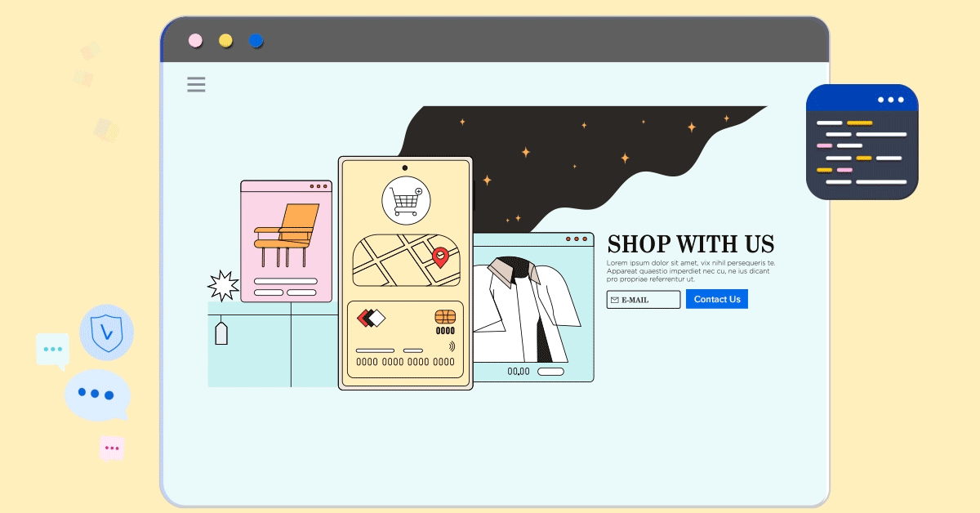Open the hamburger menu
980x513 pixels.
[x=196, y=84]
